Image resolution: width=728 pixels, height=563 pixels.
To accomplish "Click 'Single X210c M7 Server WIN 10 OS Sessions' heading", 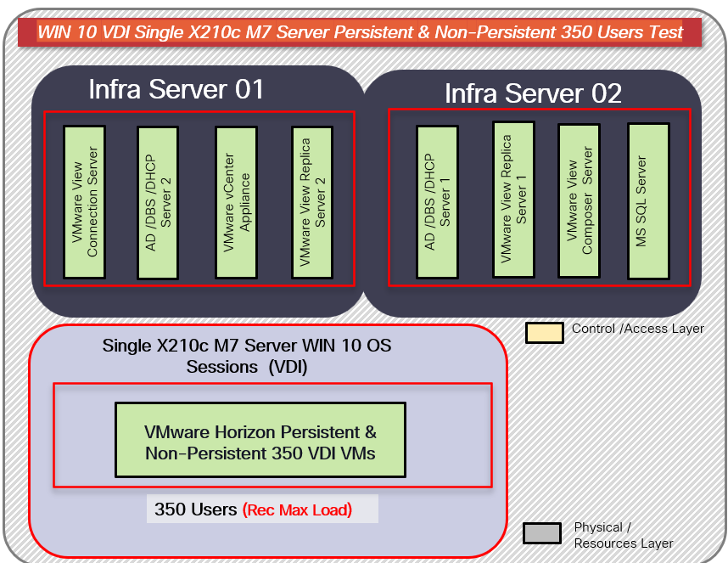I will (247, 356).
